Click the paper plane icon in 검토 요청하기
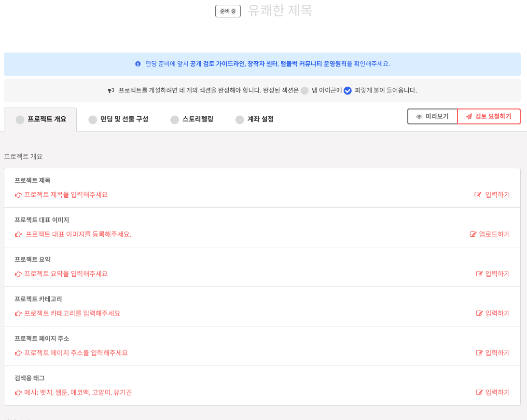The width and height of the screenshot is (527, 420). [469, 116]
